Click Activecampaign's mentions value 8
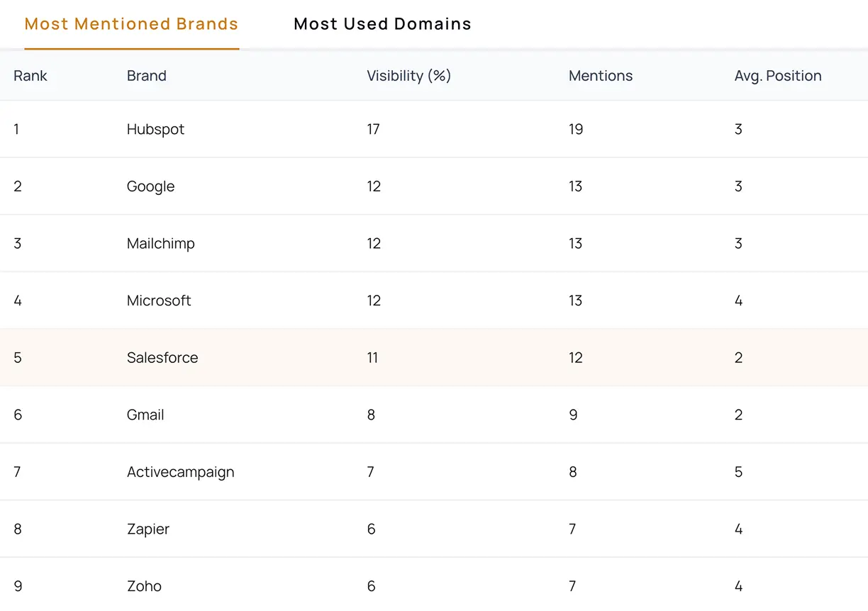 coord(573,472)
